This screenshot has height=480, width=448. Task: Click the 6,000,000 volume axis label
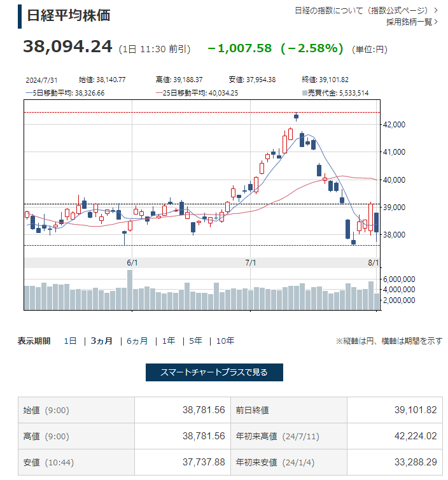pos(399,279)
